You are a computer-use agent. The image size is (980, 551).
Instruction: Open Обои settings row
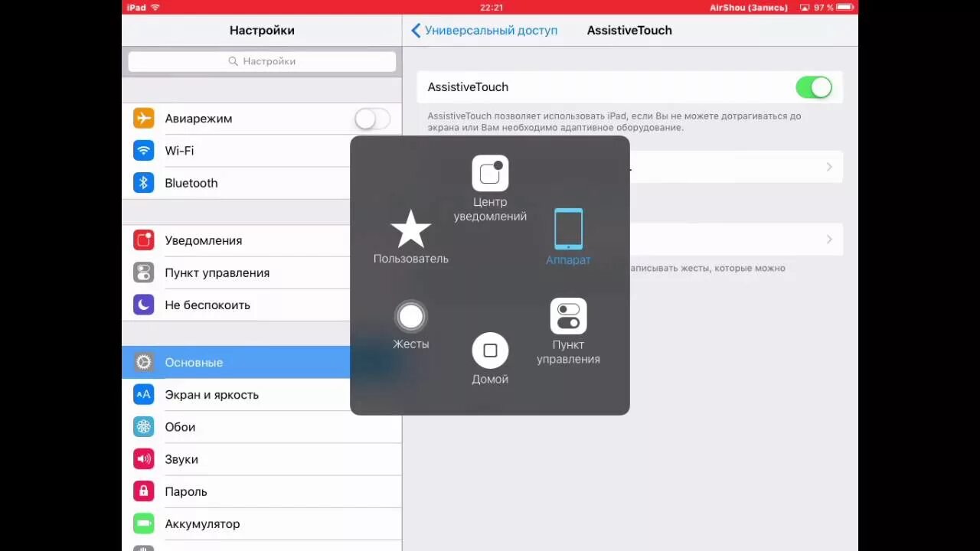tap(262, 427)
